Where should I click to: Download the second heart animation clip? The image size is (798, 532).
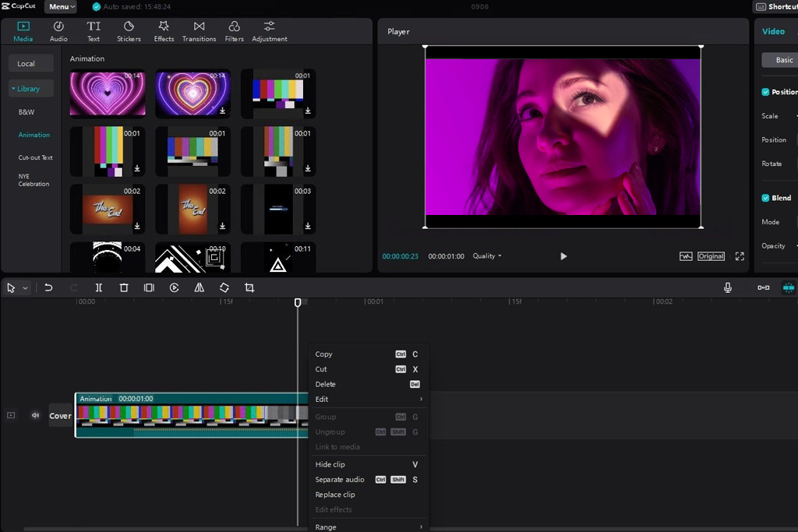[x=222, y=111]
